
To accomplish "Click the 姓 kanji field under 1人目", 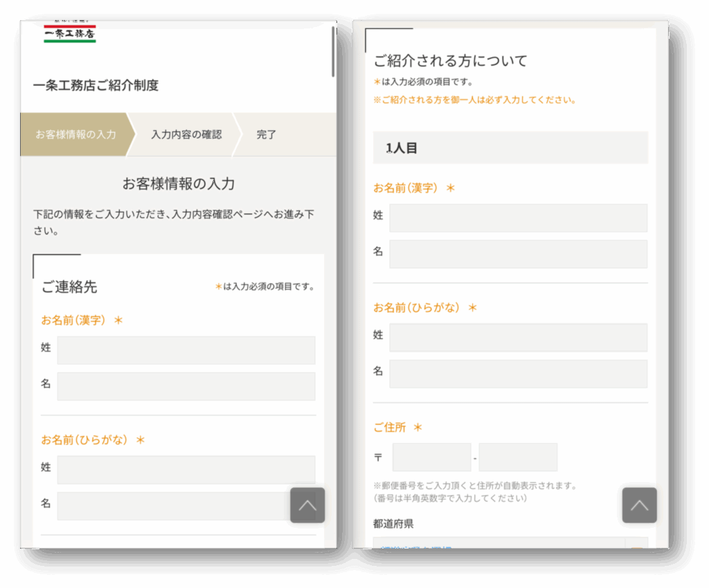I will [x=518, y=218].
